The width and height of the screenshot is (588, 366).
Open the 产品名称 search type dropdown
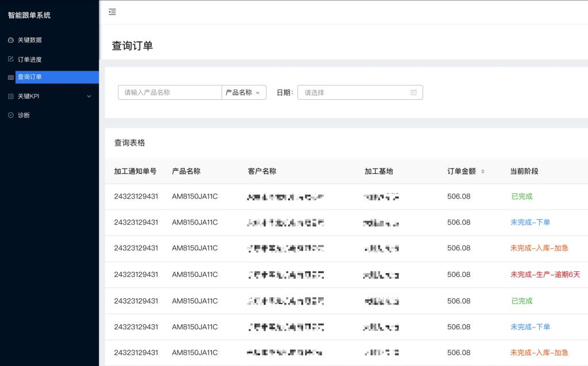[x=243, y=92]
